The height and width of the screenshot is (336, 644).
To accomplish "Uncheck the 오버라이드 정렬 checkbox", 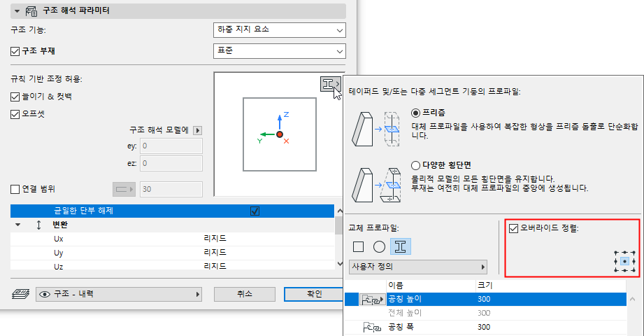I will (x=513, y=228).
